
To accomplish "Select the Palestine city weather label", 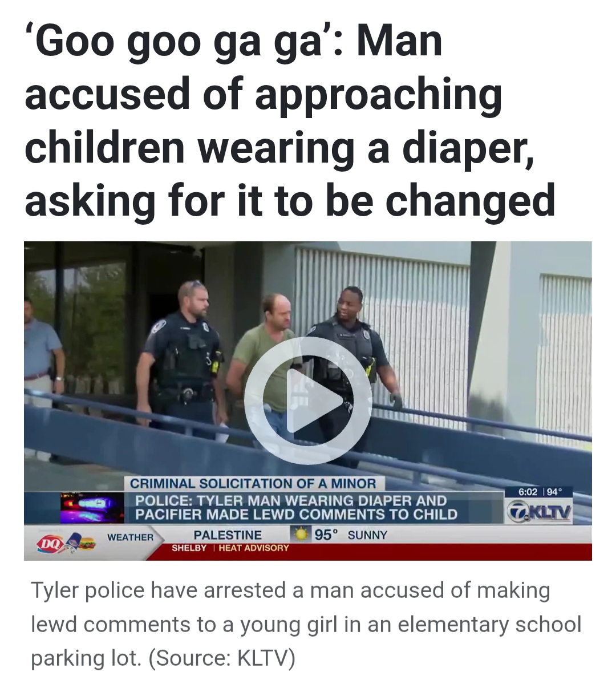I will coord(228,535).
